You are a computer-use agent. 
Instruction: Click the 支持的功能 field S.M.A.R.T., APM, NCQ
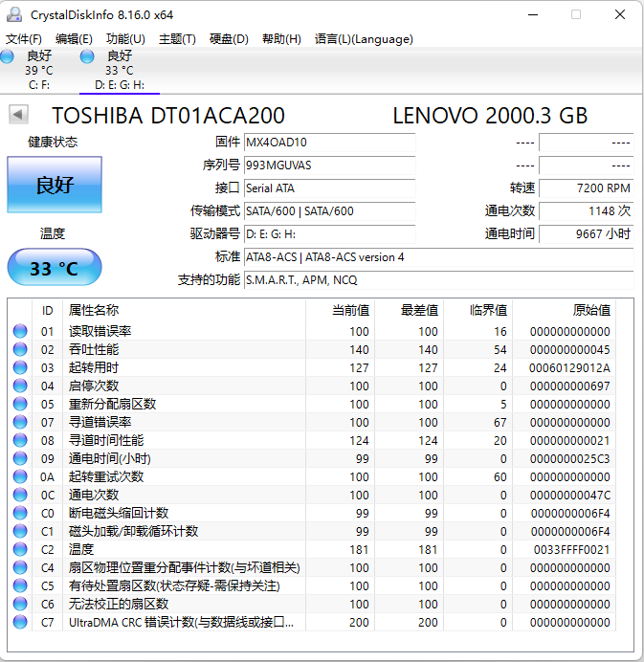click(439, 279)
